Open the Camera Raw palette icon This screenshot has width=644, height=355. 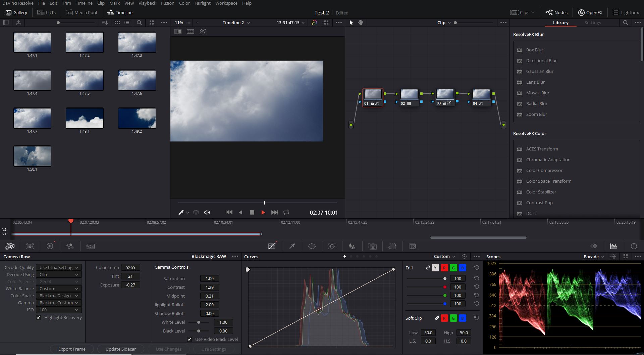click(10, 246)
